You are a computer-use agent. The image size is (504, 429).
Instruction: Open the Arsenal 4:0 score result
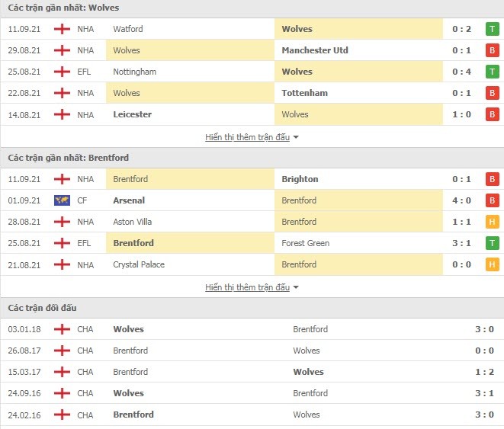click(461, 200)
